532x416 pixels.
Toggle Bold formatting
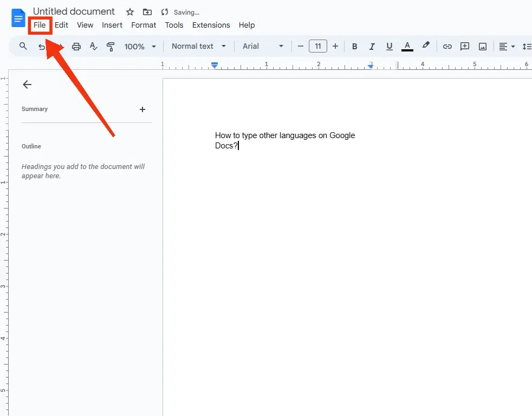pos(354,47)
